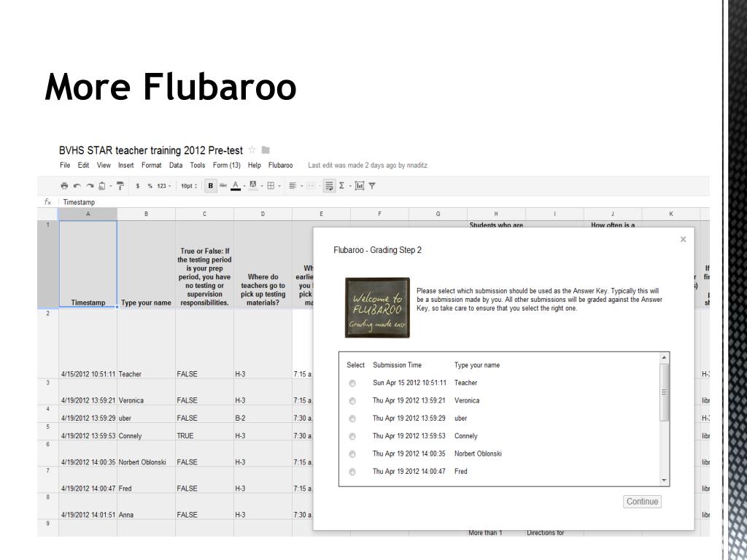Open the Edit menu
The height and width of the screenshot is (560, 747).
click(x=83, y=166)
